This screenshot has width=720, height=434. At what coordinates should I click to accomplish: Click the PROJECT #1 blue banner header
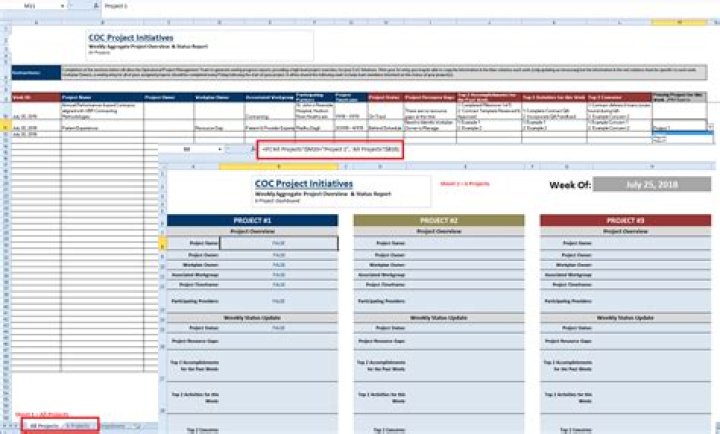coord(252,220)
